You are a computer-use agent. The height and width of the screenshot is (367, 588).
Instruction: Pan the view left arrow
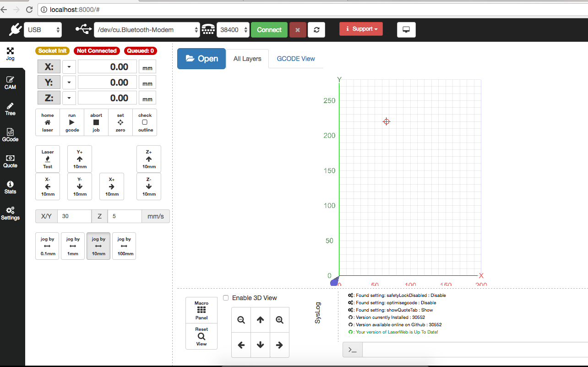point(241,345)
